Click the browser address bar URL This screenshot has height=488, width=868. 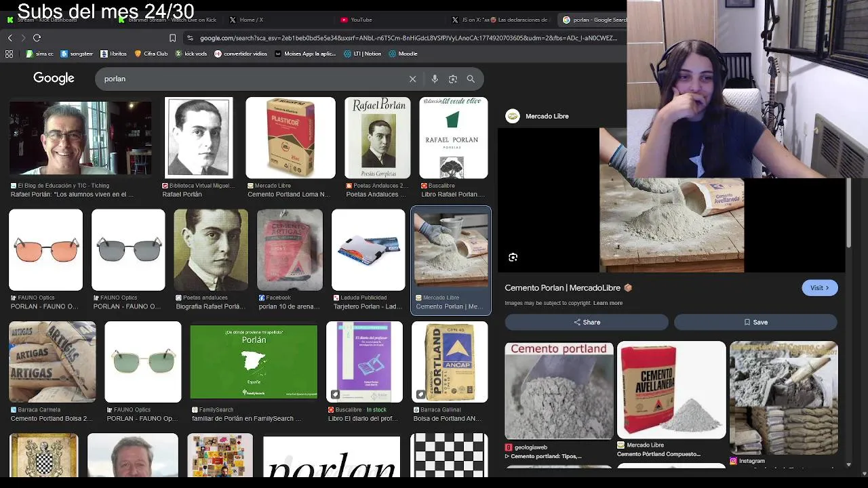pos(408,38)
